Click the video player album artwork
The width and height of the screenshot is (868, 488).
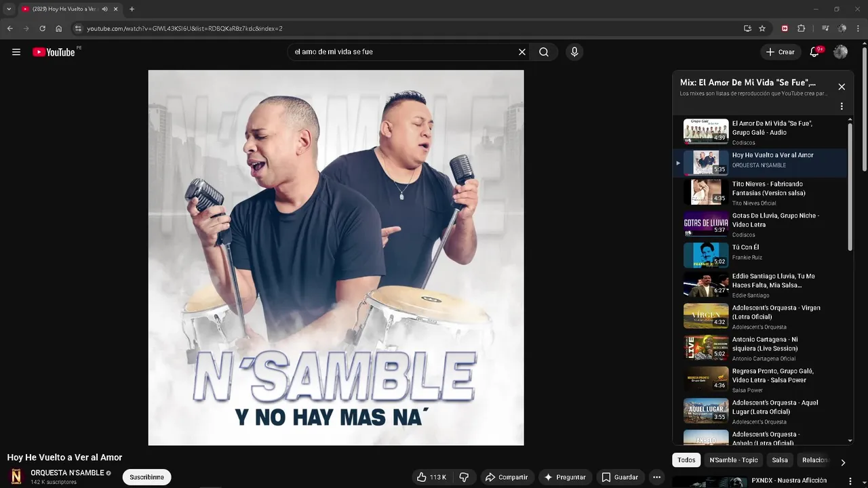(x=336, y=258)
